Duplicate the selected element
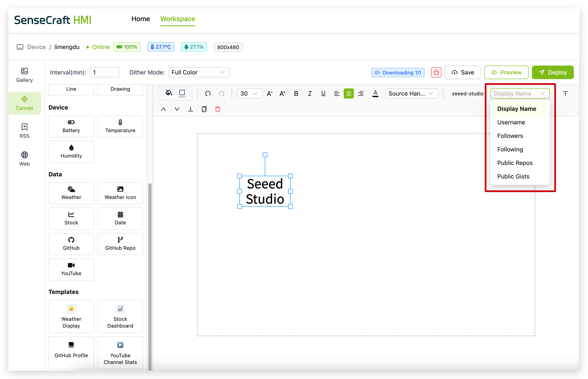 point(204,109)
